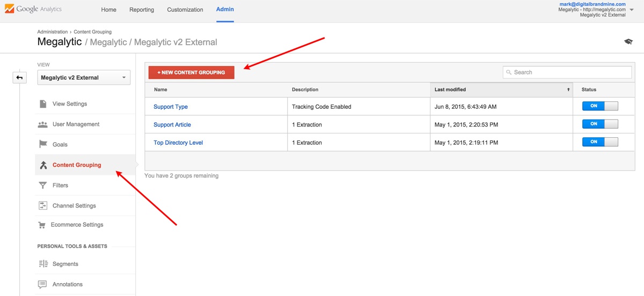The image size is (644, 296).
Task: Toggle Support Article status switch
Action: point(600,124)
